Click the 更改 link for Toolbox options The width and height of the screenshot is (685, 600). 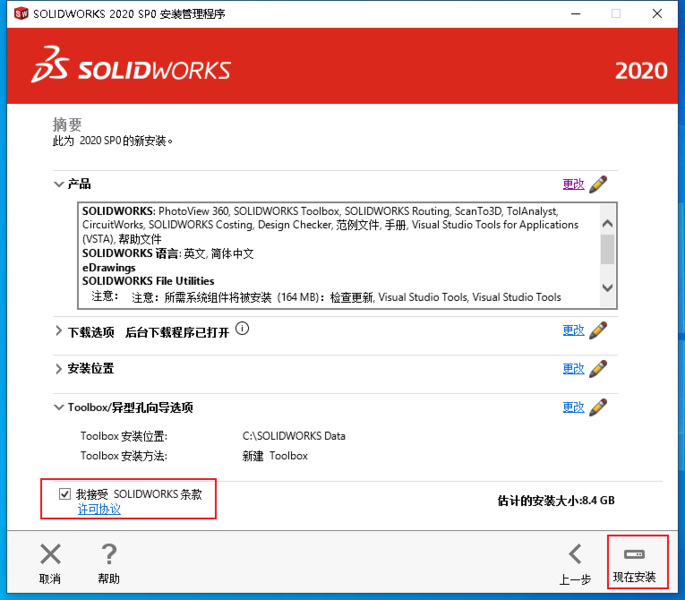pos(574,407)
